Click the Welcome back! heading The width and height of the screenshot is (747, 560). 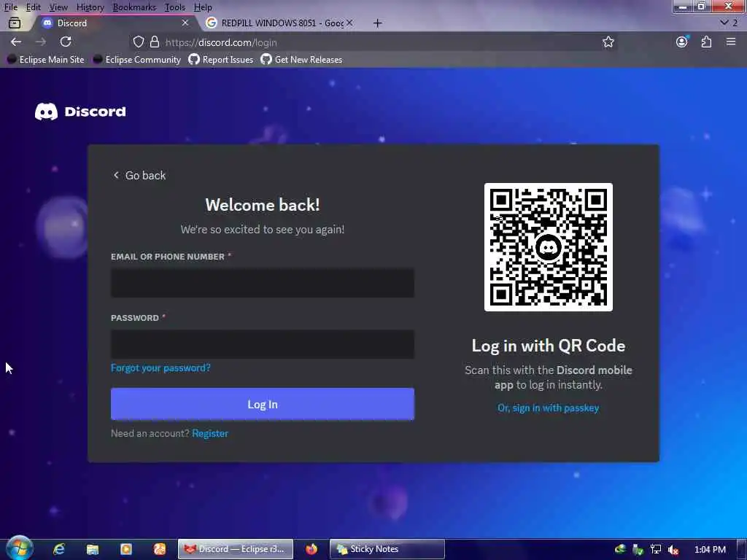(263, 205)
